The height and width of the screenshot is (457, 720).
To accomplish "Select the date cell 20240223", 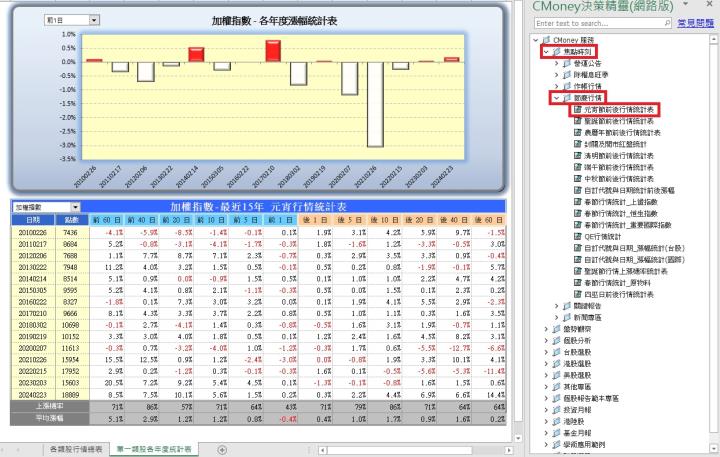I will (x=33, y=395).
